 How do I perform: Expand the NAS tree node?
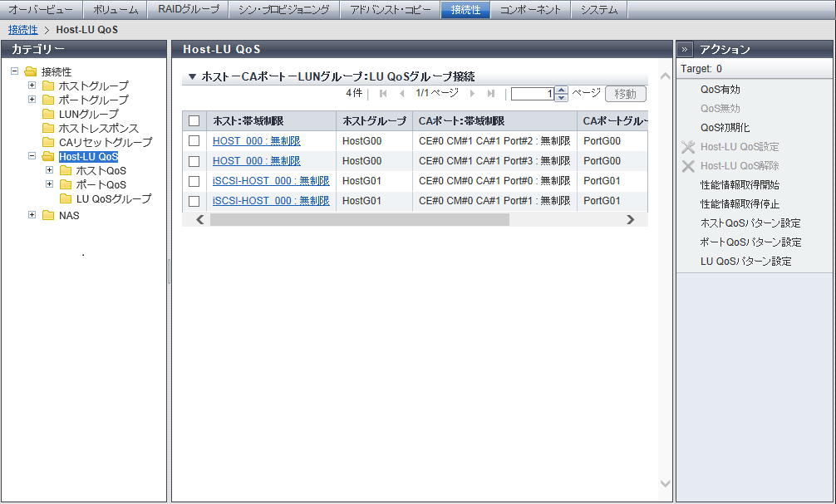pos(32,216)
